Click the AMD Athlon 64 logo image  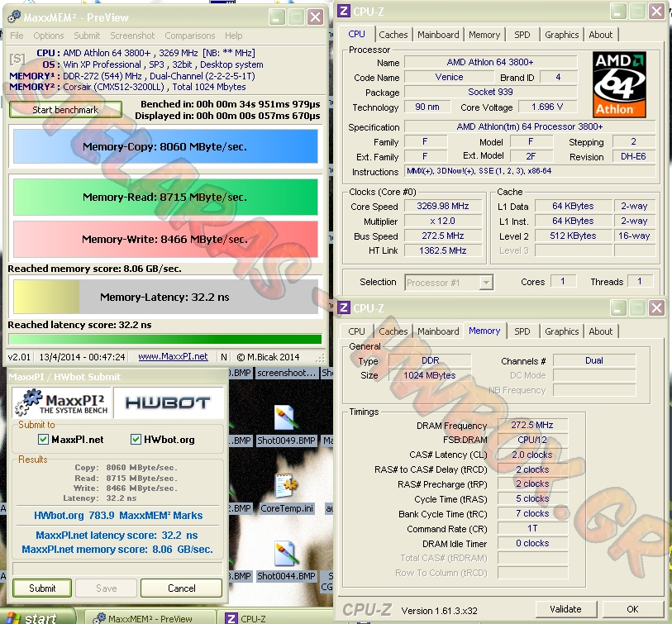pyautogui.click(x=619, y=85)
